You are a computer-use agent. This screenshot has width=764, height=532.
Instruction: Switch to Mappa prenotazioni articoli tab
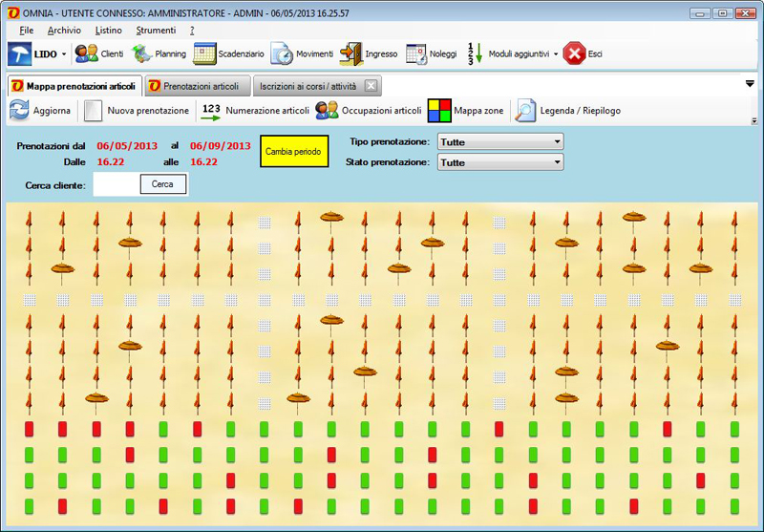pos(74,86)
